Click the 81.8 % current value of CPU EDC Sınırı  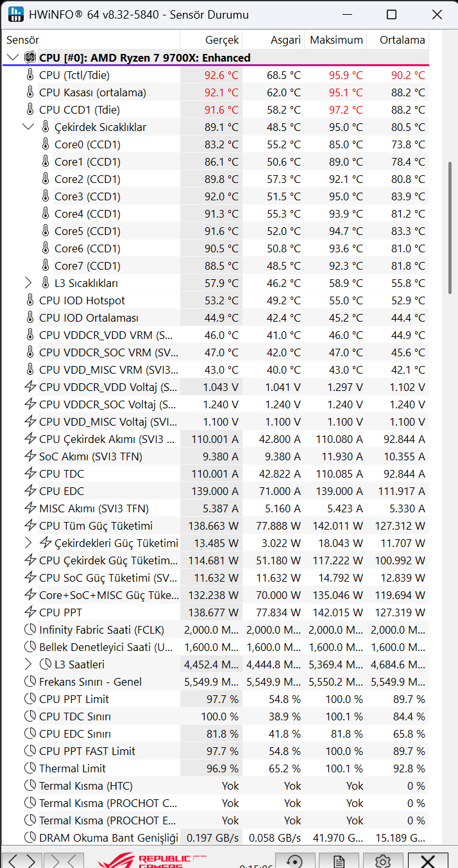coord(223,734)
